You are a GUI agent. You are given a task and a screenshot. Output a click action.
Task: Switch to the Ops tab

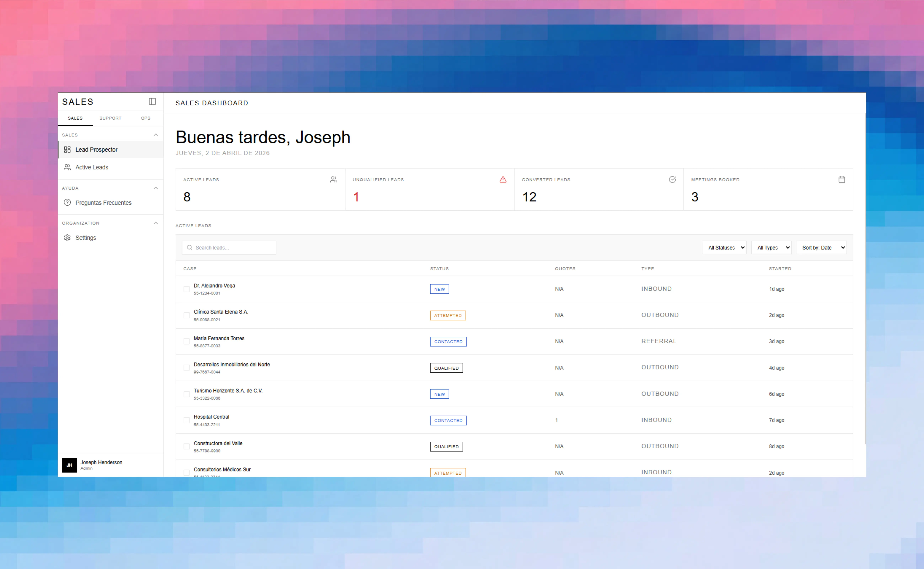pos(146,118)
